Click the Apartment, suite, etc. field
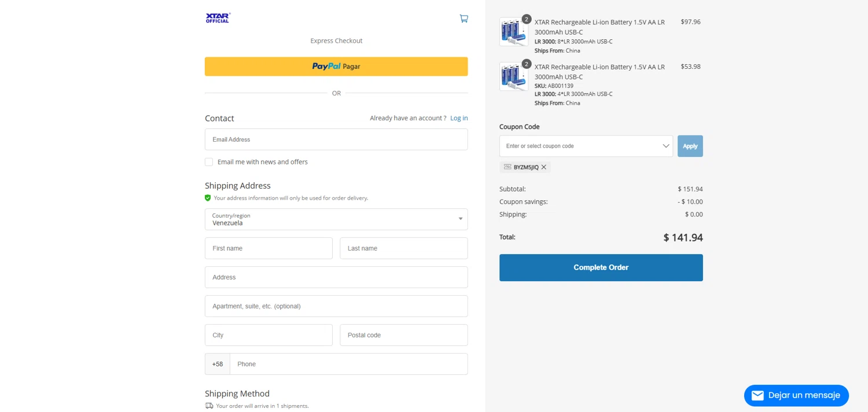Screen dimensions: 868x412 tap(336, 306)
